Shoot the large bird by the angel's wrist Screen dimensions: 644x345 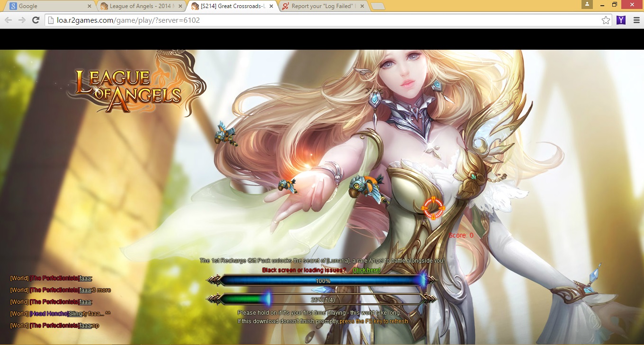click(x=365, y=187)
